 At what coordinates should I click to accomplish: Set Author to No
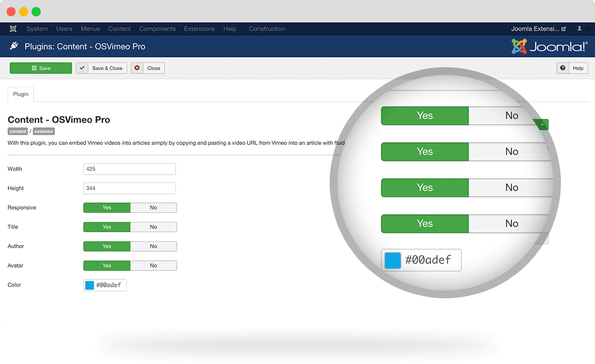coord(153,246)
